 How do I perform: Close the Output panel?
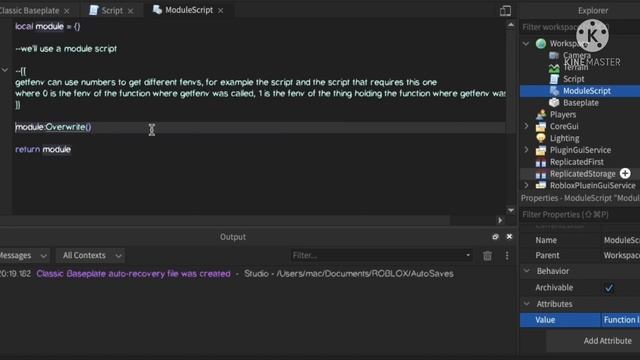[509, 237]
